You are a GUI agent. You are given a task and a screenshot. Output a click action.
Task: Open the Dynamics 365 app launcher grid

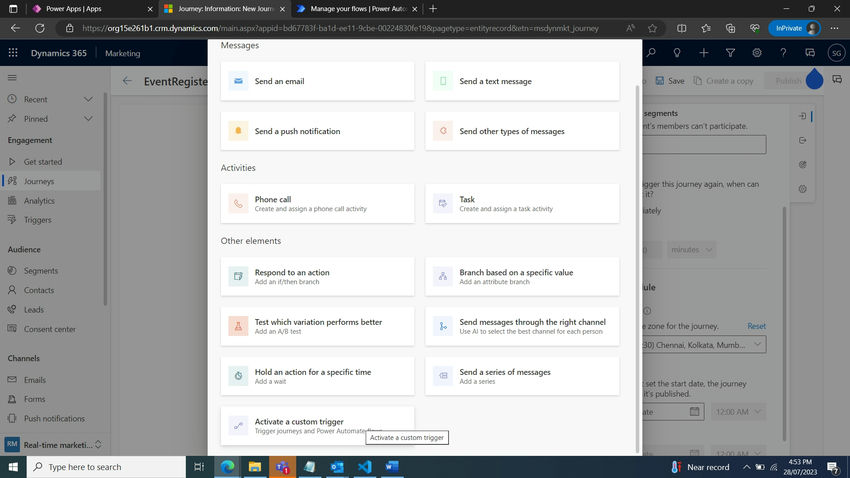[x=13, y=53]
